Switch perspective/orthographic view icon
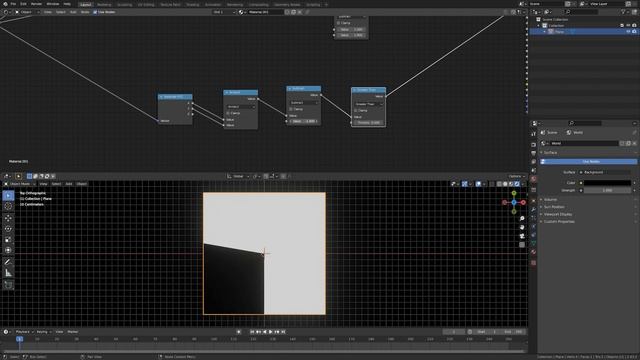 522,245
